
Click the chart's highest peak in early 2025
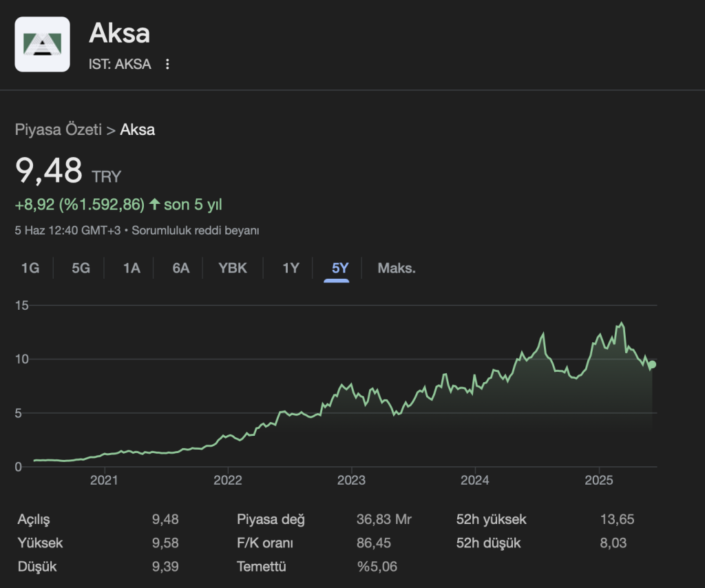pyautogui.click(x=621, y=323)
